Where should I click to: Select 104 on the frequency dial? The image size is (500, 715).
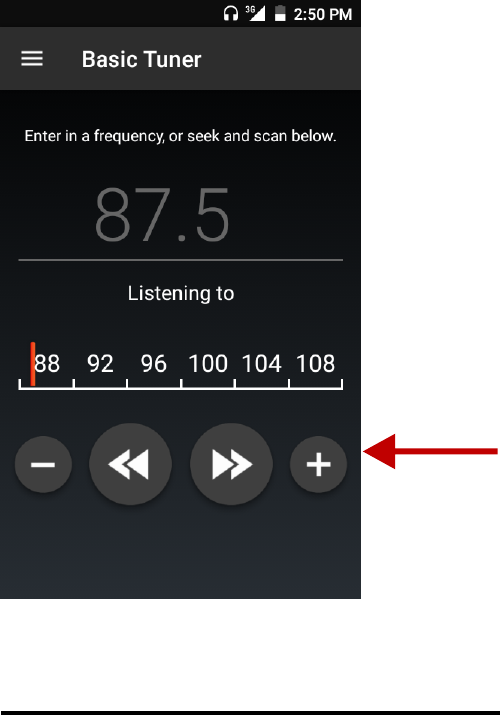262,363
